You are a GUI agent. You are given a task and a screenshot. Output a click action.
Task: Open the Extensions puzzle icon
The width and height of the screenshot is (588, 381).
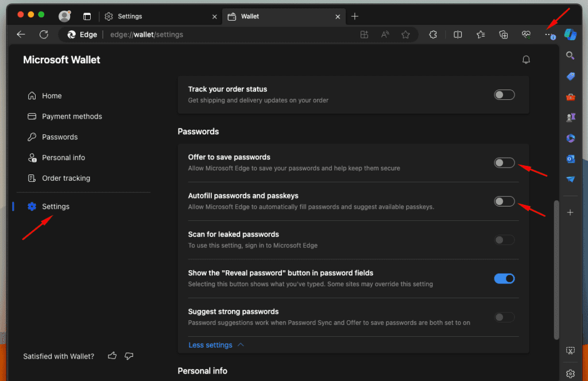pyautogui.click(x=433, y=34)
